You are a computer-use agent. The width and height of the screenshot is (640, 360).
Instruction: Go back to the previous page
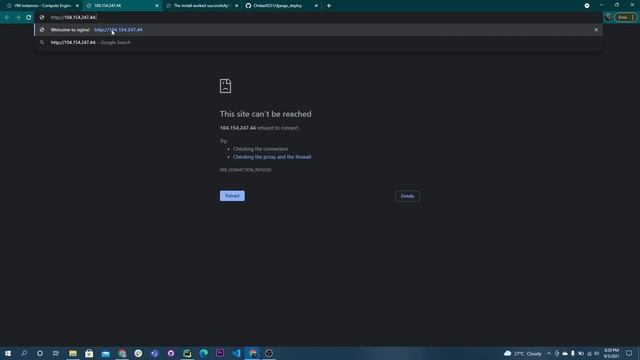click(7, 18)
